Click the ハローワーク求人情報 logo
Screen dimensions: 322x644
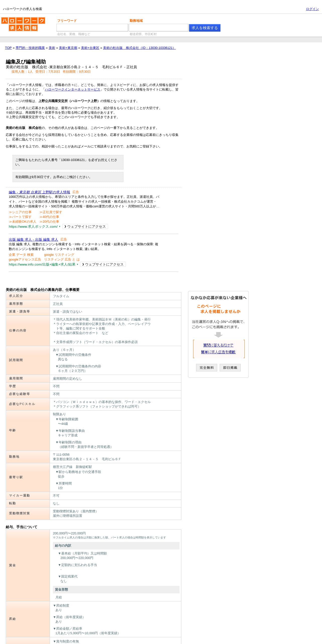[x=23, y=24]
